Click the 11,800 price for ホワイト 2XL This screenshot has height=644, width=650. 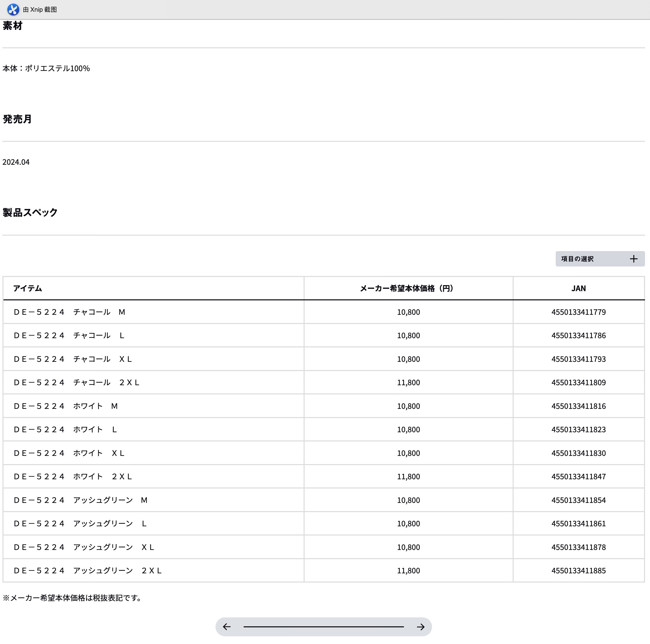(x=408, y=477)
